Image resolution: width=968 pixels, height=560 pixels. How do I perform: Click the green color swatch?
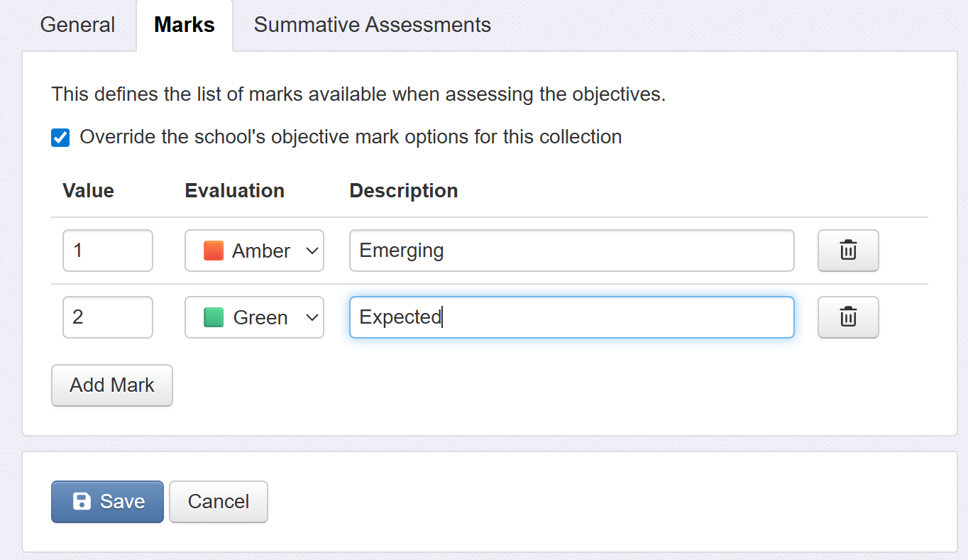coord(214,317)
